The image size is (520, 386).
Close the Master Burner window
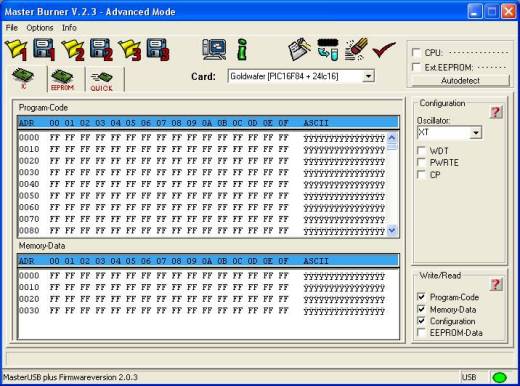tap(509, 12)
